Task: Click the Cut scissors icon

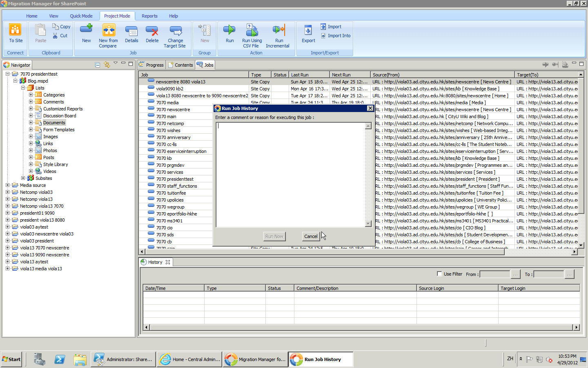Action: [x=56, y=36]
